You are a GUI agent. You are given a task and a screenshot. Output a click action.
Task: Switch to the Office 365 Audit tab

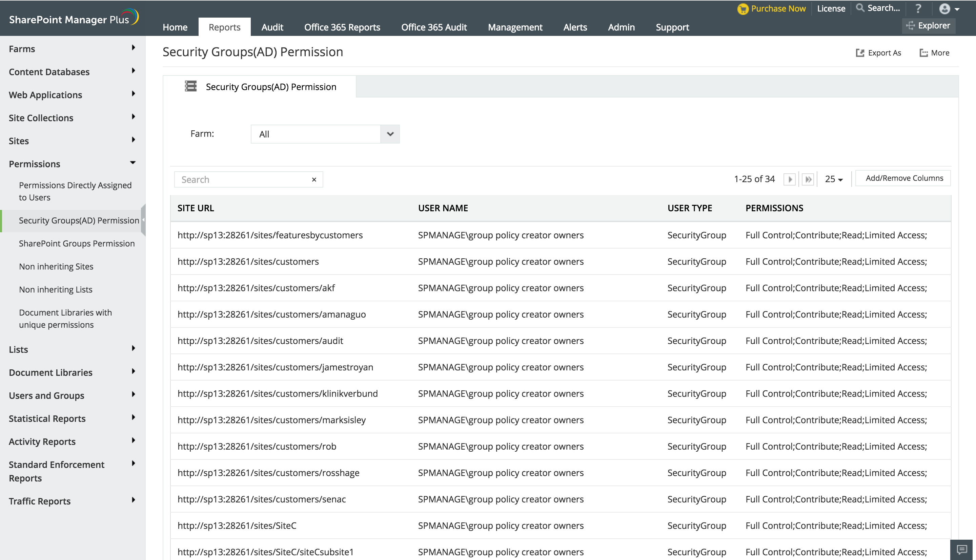434,27
